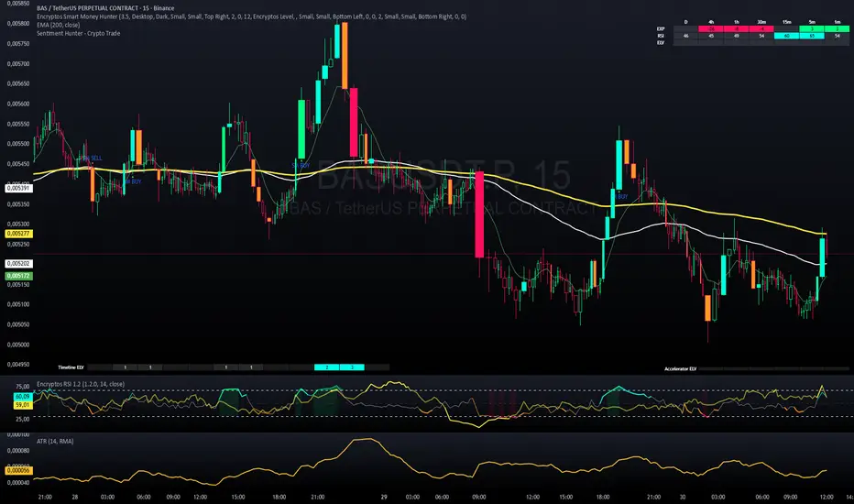Click the 0,005800 price axis label

tap(18, 24)
